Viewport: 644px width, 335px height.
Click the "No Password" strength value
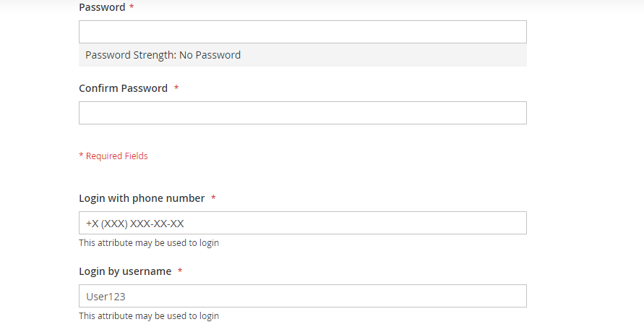click(x=210, y=55)
